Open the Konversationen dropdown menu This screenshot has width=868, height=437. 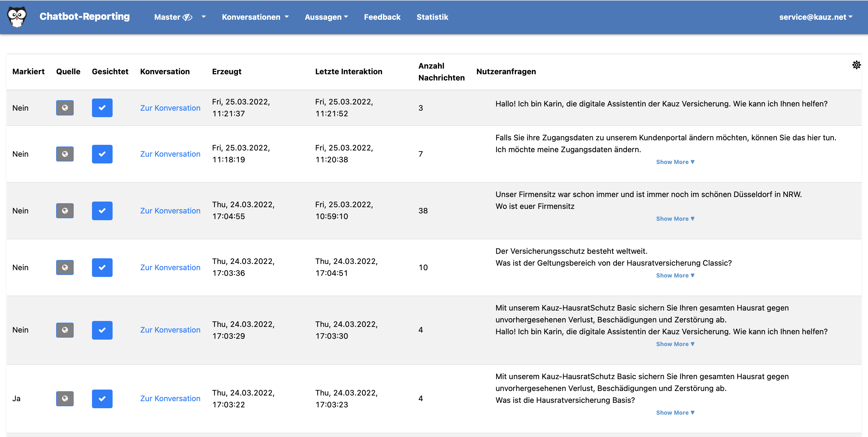255,17
